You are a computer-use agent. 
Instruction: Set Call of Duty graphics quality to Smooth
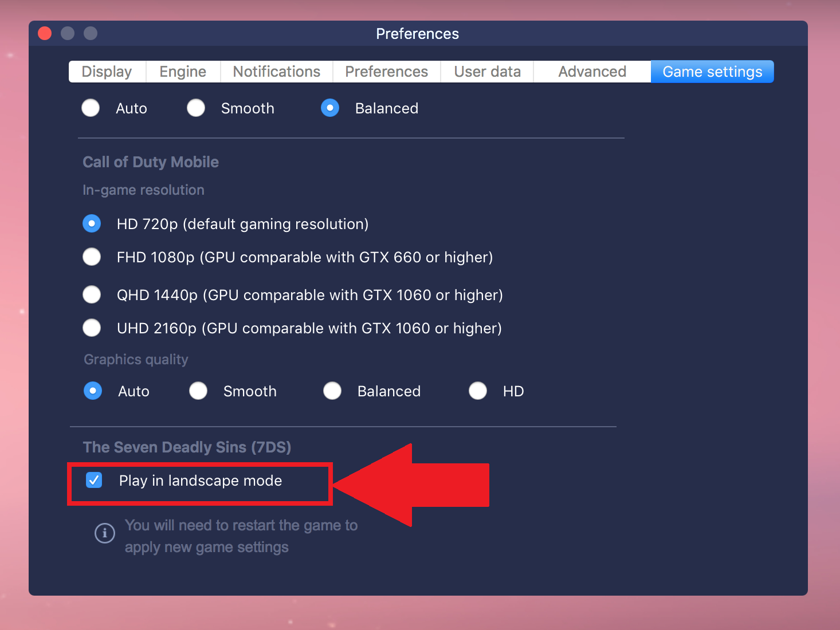(x=198, y=391)
